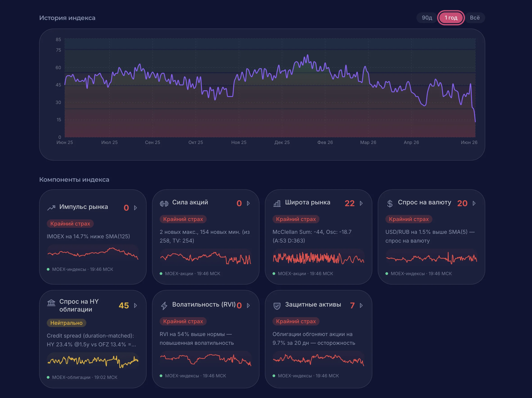
Task: Show the Всё full history range
Action: point(475,18)
